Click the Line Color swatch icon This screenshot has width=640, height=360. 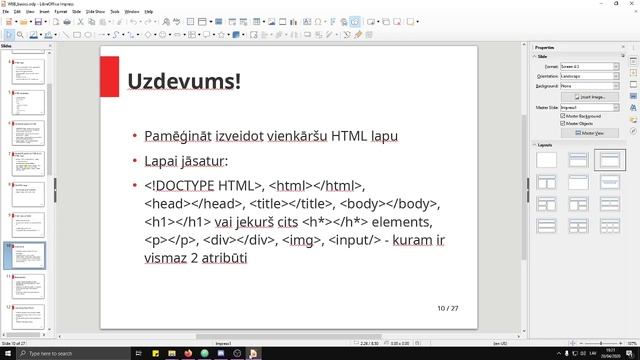point(34,35)
